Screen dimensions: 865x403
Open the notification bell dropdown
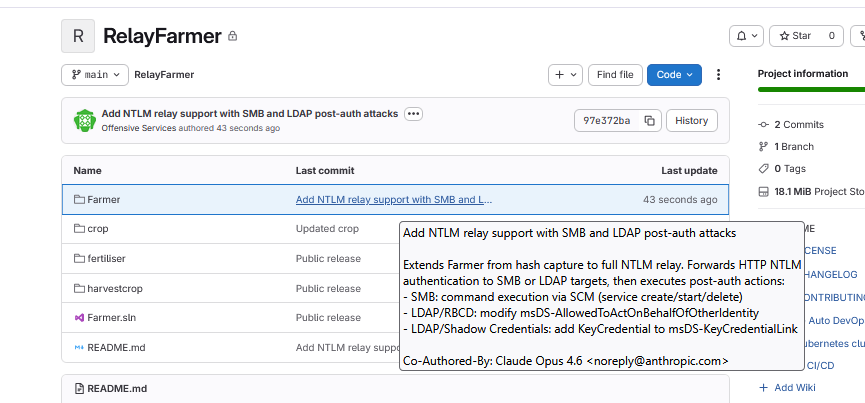click(x=747, y=36)
